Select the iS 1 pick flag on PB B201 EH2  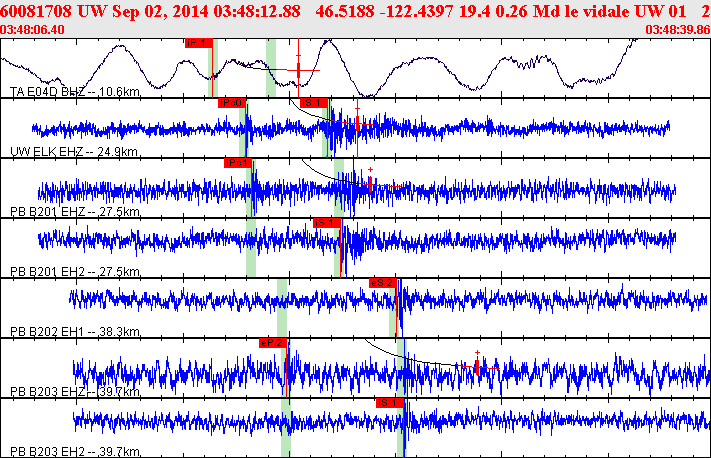[x=326, y=223]
